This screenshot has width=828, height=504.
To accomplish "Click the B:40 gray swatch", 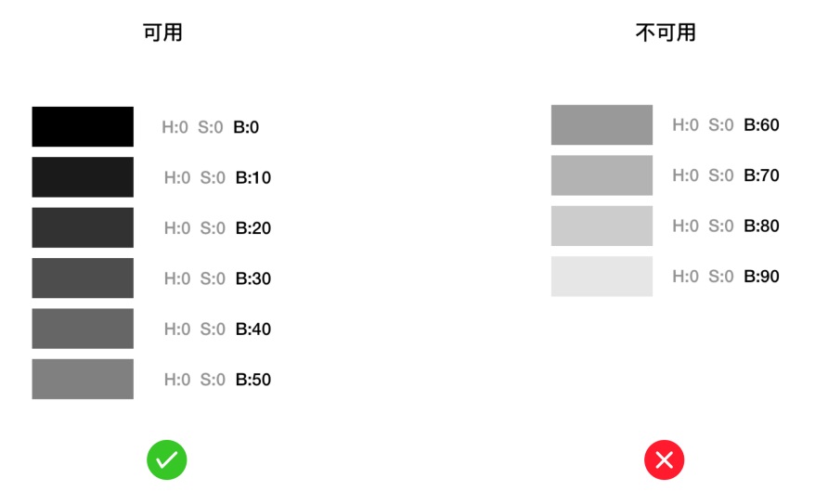I will point(83,329).
